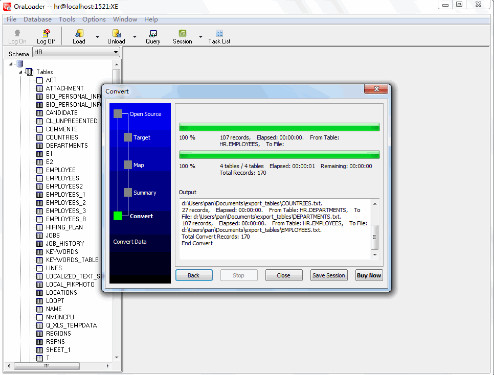
Task: Collapse the Tables tree node
Action: tap(21, 72)
